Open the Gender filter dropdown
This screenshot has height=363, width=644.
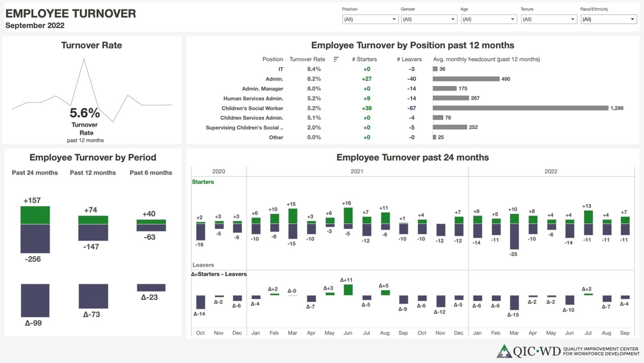click(x=429, y=19)
